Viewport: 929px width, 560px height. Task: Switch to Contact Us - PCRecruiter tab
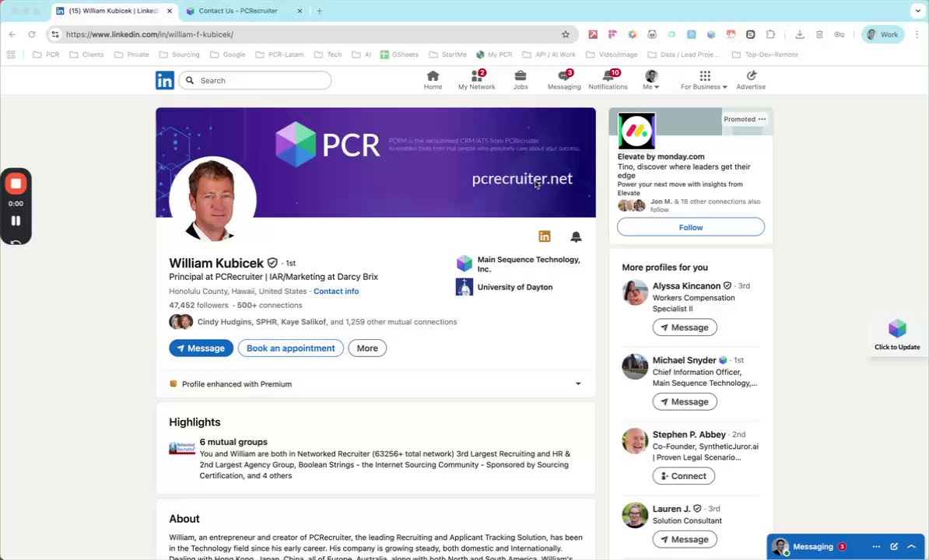click(x=238, y=11)
